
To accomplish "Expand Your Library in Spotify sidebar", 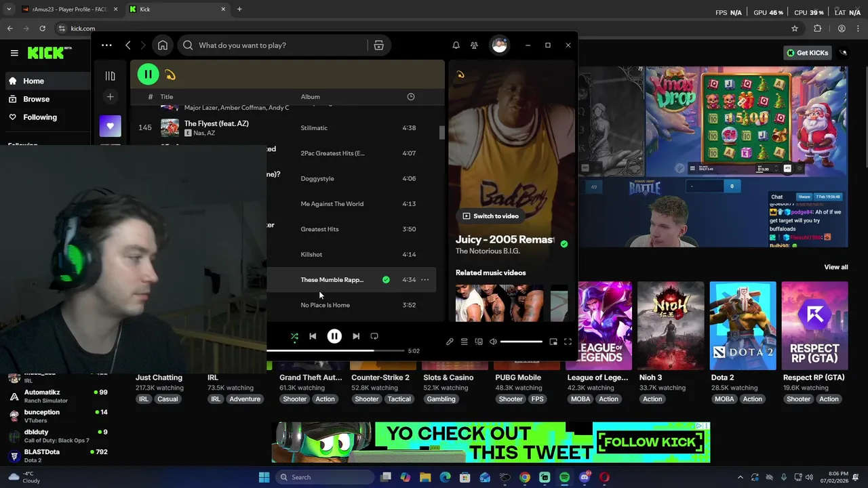I will tap(110, 76).
